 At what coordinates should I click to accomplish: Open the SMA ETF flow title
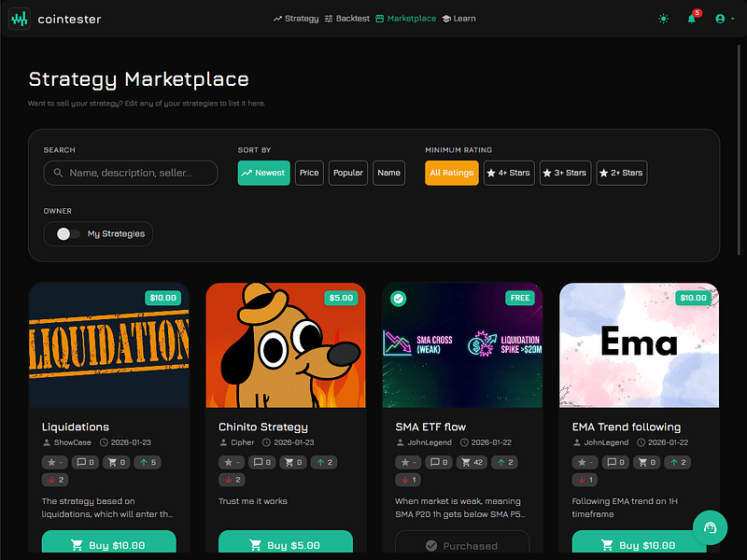coord(430,427)
